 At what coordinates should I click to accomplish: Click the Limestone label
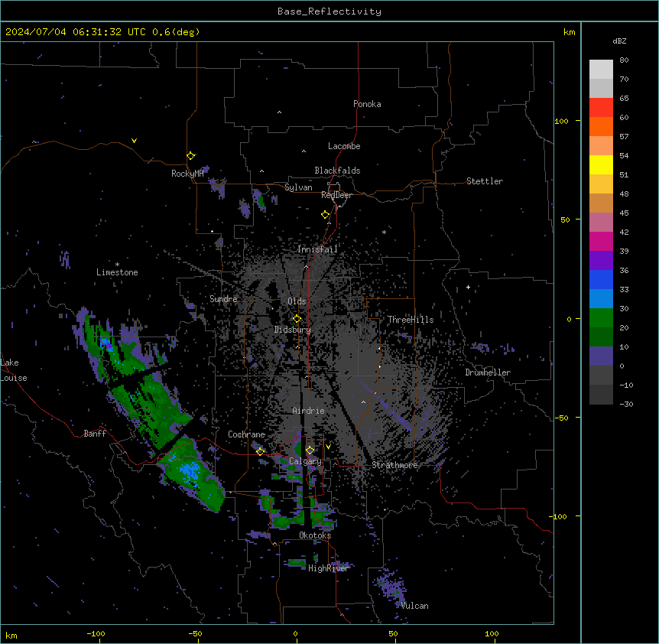point(117,272)
